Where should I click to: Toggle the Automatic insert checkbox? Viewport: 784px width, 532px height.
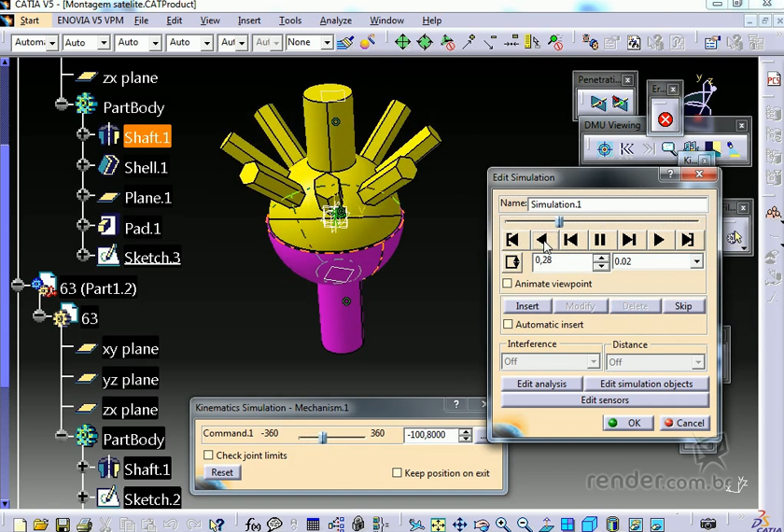click(508, 325)
